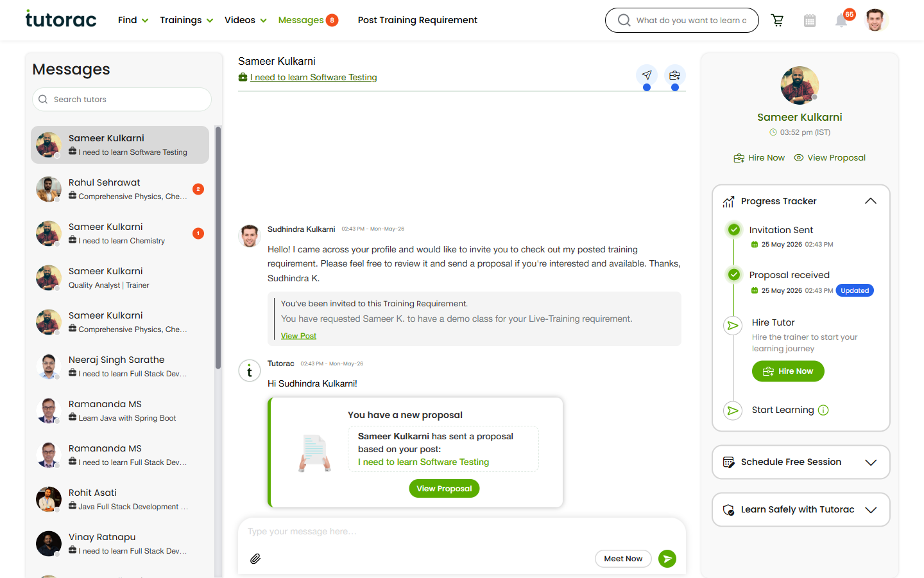Click the Proposal received green checkmark

pyautogui.click(x=734, y=275)
